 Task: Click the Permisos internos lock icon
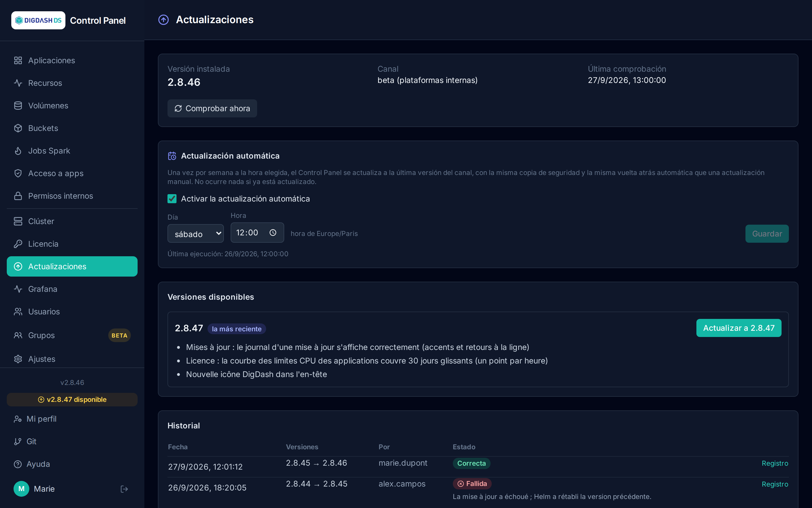(18, 196)
